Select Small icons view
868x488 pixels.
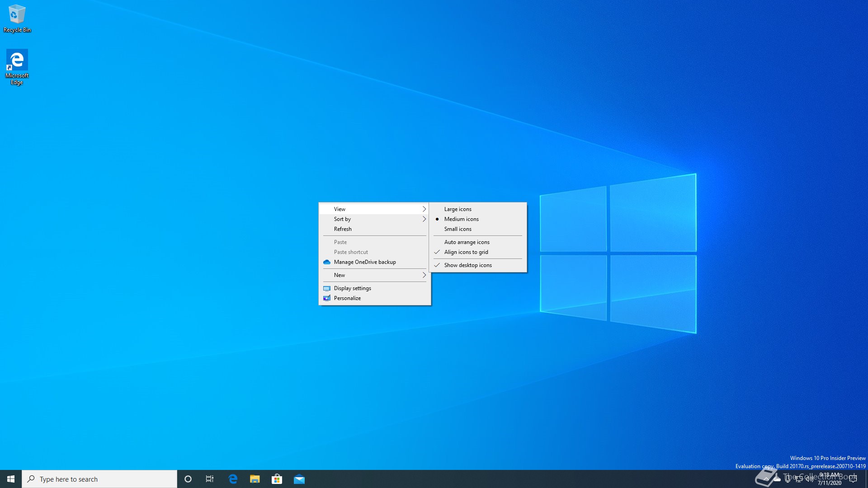[478, 229]
